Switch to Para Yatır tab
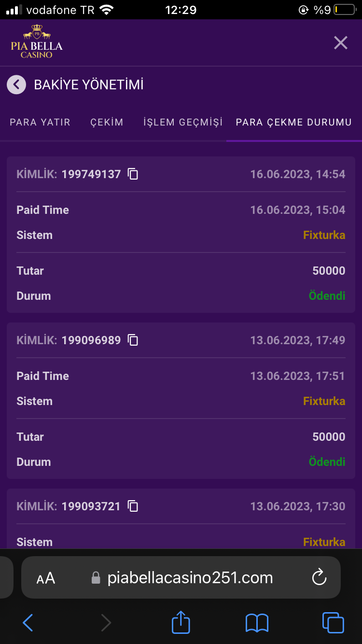Viewport: 362px width, 644px height. click(40, 123)
